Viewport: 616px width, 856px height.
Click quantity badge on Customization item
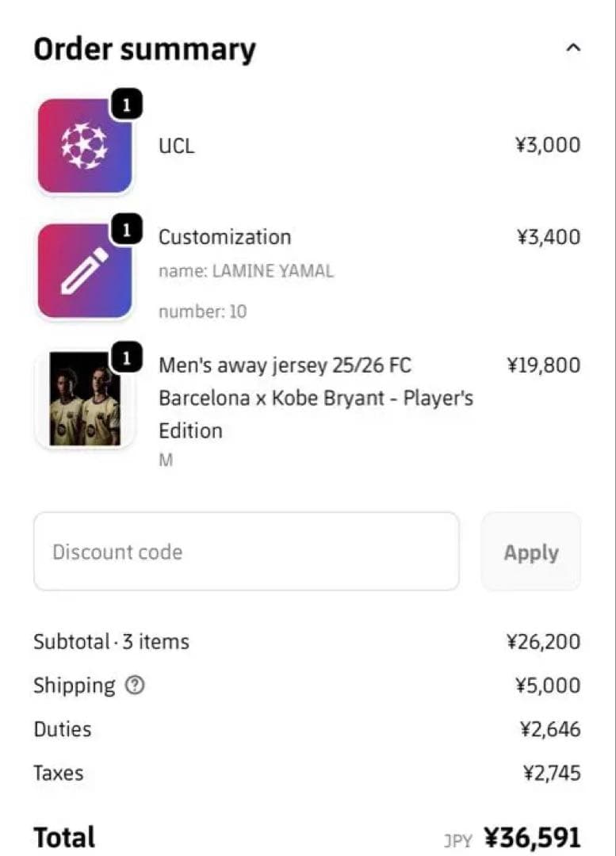(127, 230)
